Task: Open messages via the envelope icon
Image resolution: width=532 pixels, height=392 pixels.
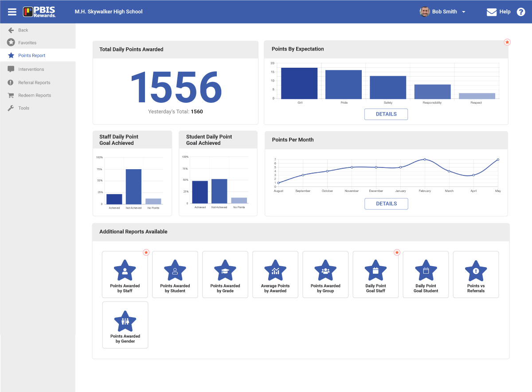Action: point(491,12)
